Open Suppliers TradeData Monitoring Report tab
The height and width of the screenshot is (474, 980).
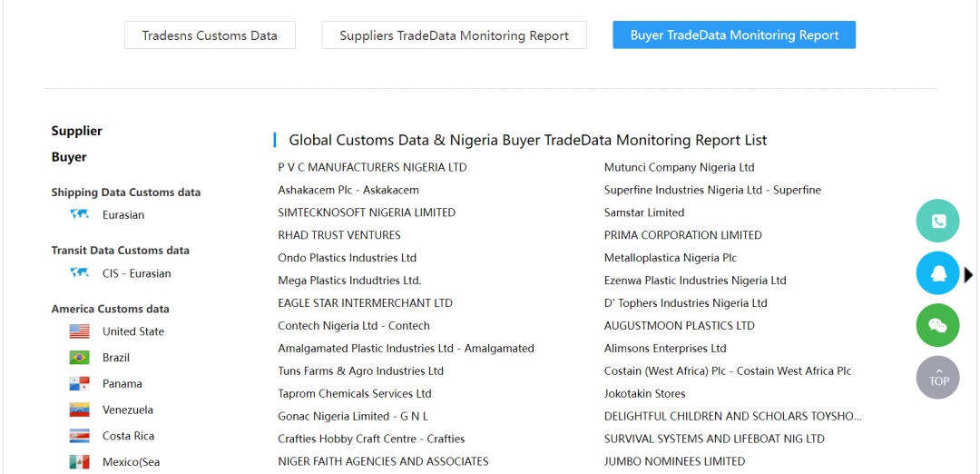[x=454, y=35]
